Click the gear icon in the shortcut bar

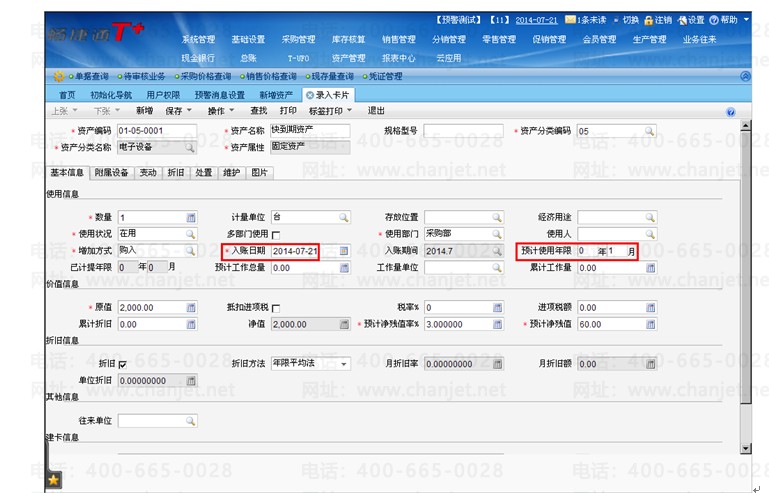pos(59,77)
